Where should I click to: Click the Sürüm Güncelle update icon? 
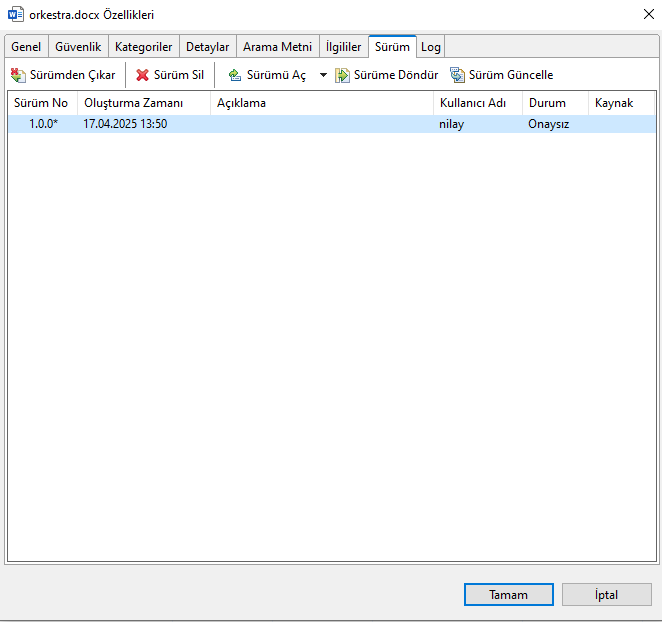tap(457, 75)
